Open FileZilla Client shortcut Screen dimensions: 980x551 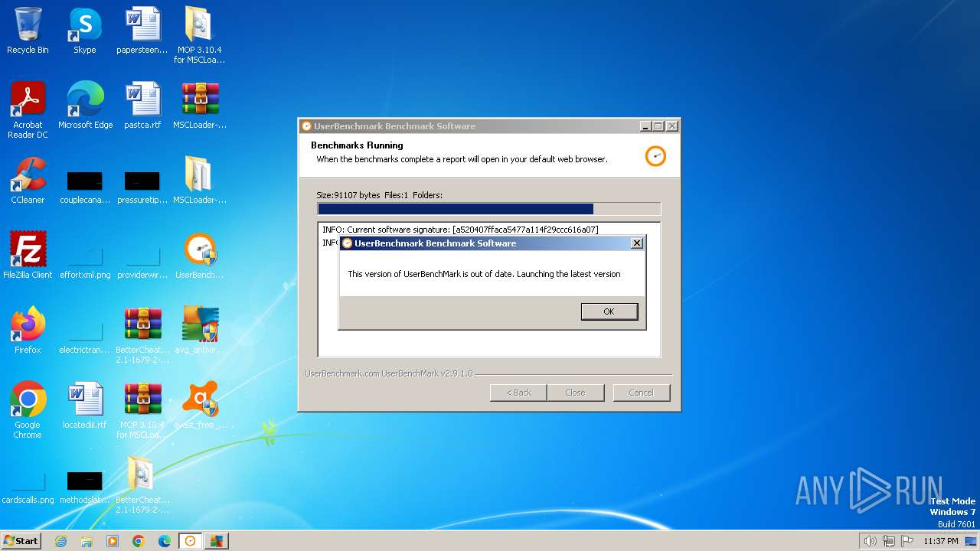28,256
